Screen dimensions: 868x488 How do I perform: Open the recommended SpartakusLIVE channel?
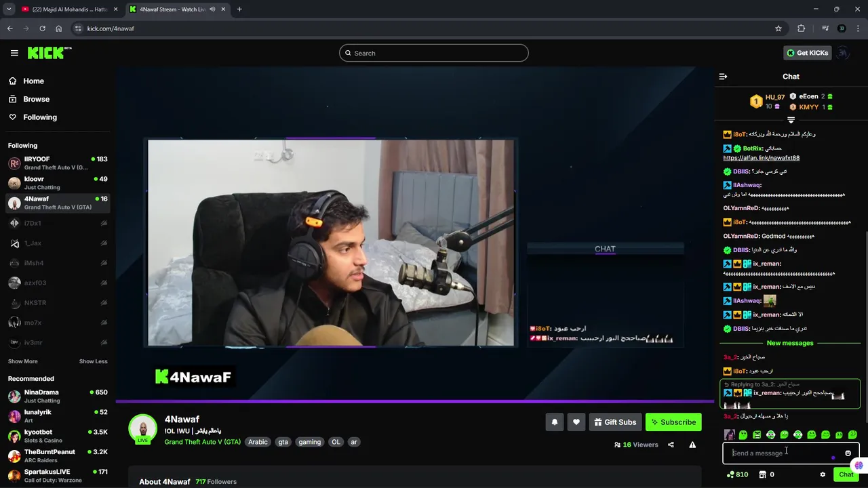point(58,476)
